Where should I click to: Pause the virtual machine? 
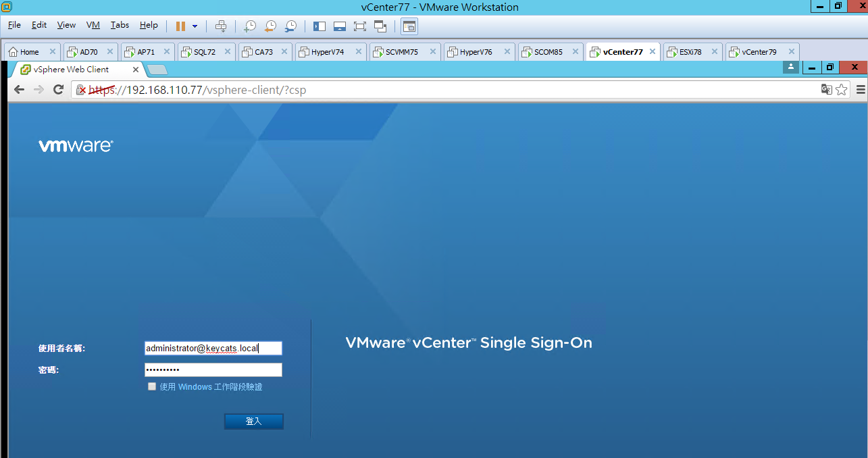180,26
